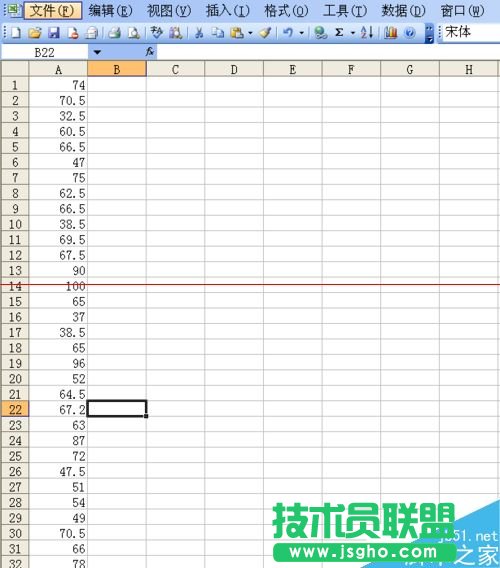Open the 视图(V) menu
The height and width of the screenshot is (568, 500).
pos(169,11)
